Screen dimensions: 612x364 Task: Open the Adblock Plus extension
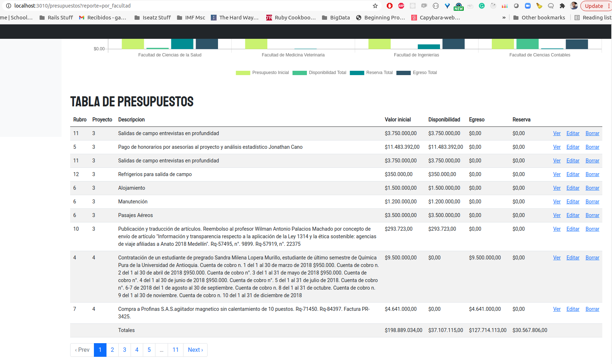(x=401, y=5)
